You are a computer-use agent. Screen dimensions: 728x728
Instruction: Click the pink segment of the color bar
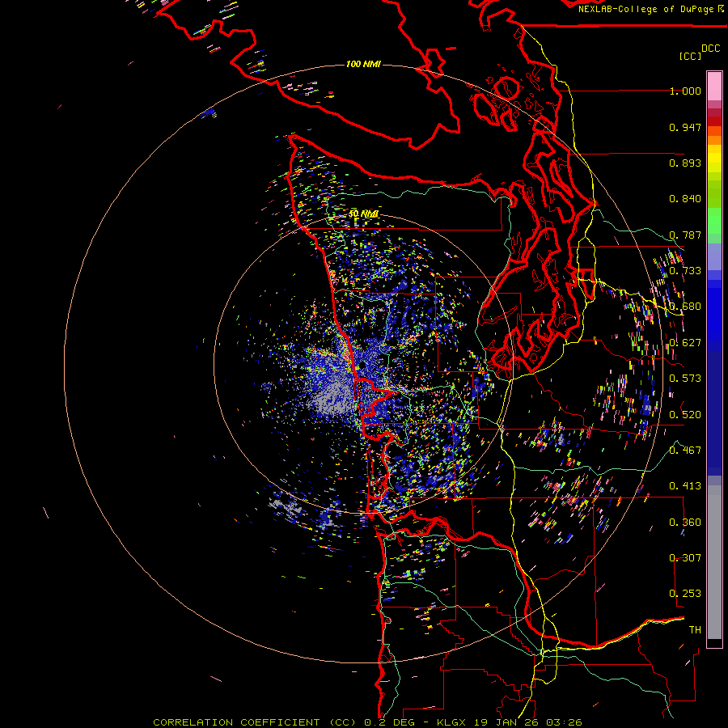714,86
